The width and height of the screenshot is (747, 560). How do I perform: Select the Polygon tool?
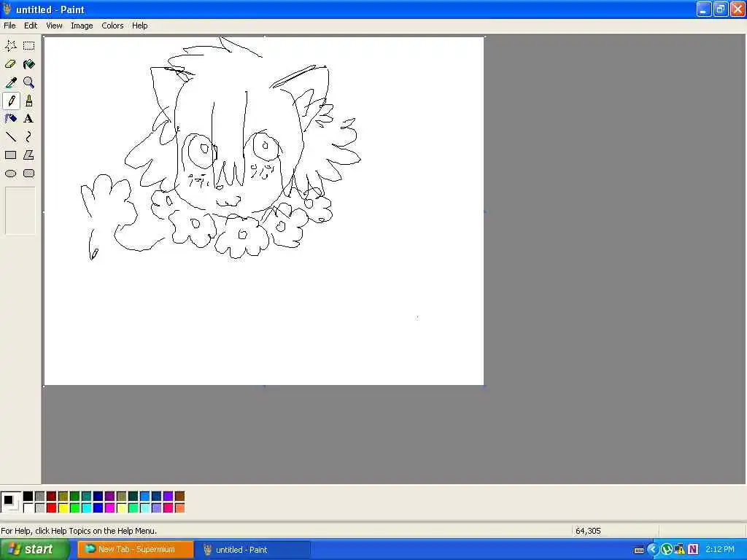coord(28,155)
